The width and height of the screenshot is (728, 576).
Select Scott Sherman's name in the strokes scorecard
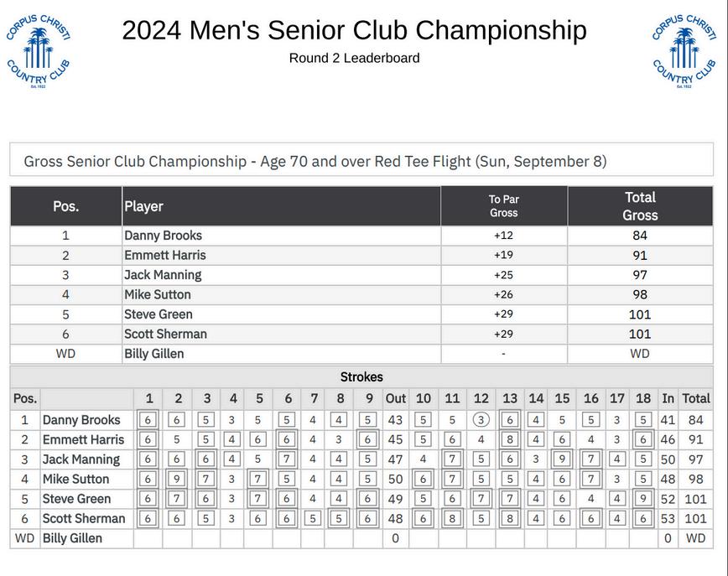coord(83,518)
